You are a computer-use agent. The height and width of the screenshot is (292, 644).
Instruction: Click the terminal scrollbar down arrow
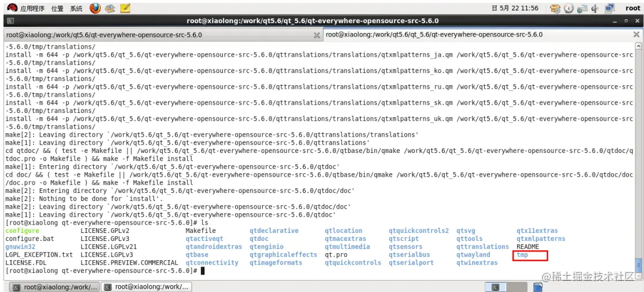(638, 275)
